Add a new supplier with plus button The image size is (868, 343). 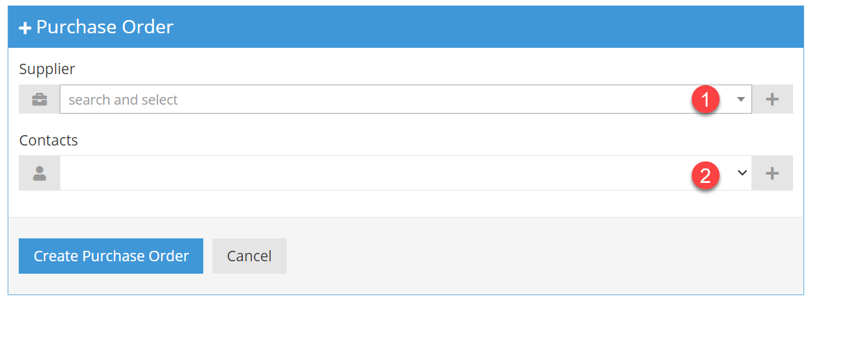[772, 100]
